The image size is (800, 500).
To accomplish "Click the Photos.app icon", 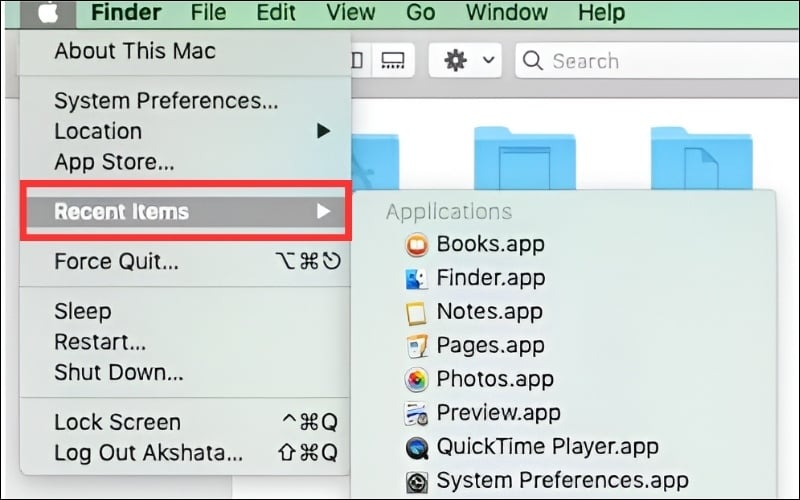I will tap(416, 380).
